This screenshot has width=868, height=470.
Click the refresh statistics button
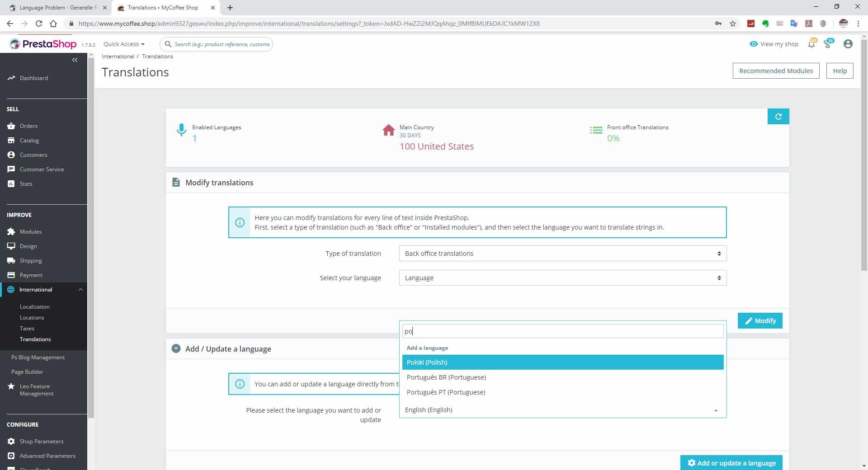point(778,117)
